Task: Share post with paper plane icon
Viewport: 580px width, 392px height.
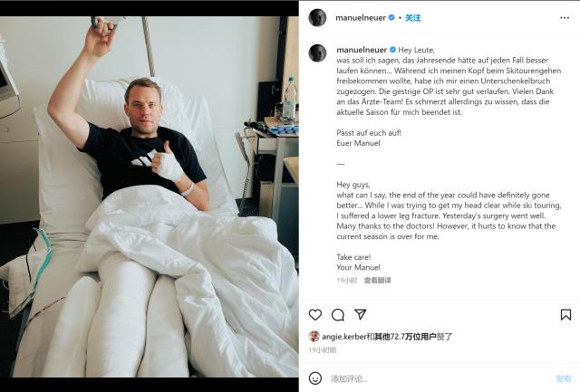Action: pos(361,314)
